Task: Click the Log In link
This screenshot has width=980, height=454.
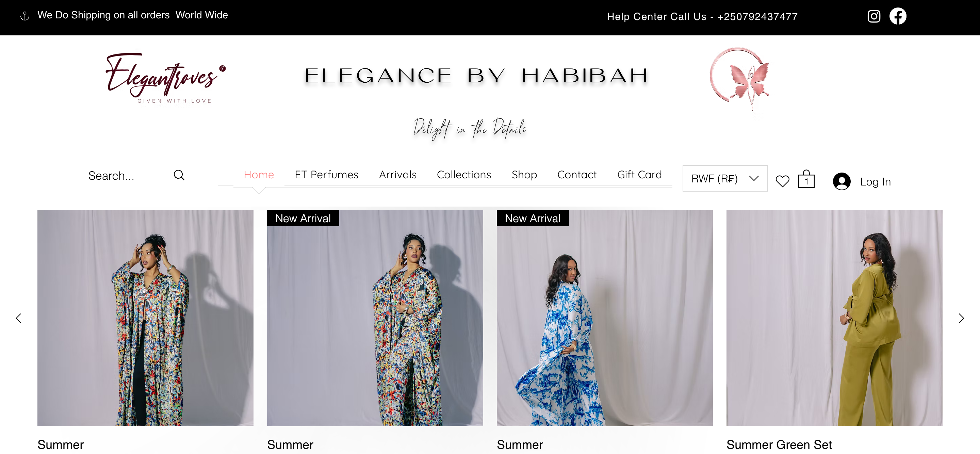Action: pyautogui.click(x=876, y=181)
